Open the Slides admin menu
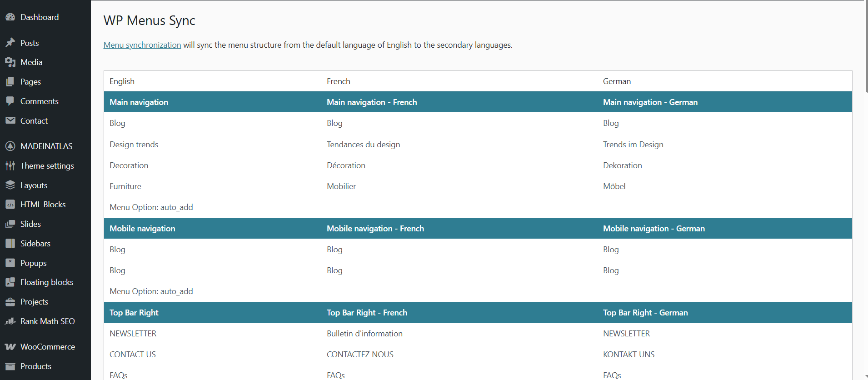The image size is (868, 380). tap(30, 224)
